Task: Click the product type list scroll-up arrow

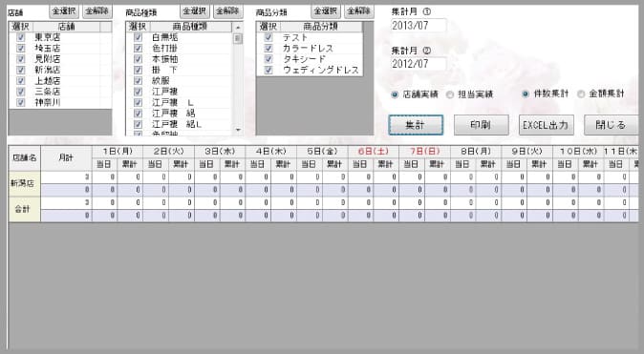Action: 238,28
